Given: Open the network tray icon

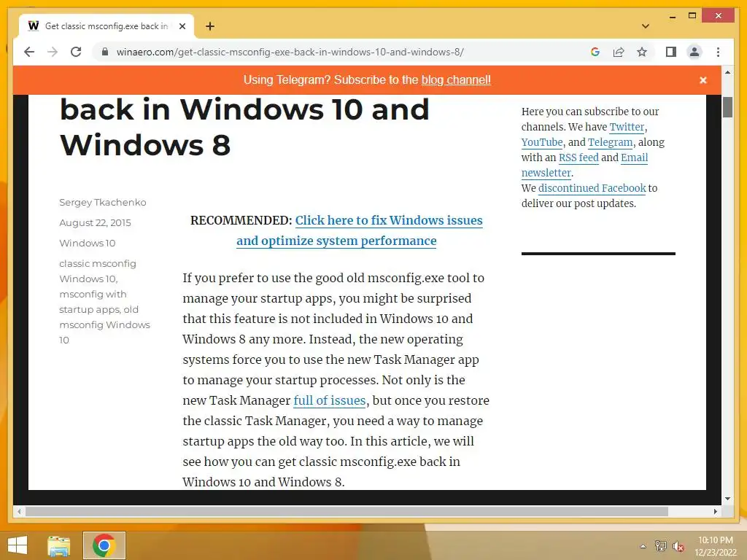Looking at the screenshot, I should (x=661, y=546).
